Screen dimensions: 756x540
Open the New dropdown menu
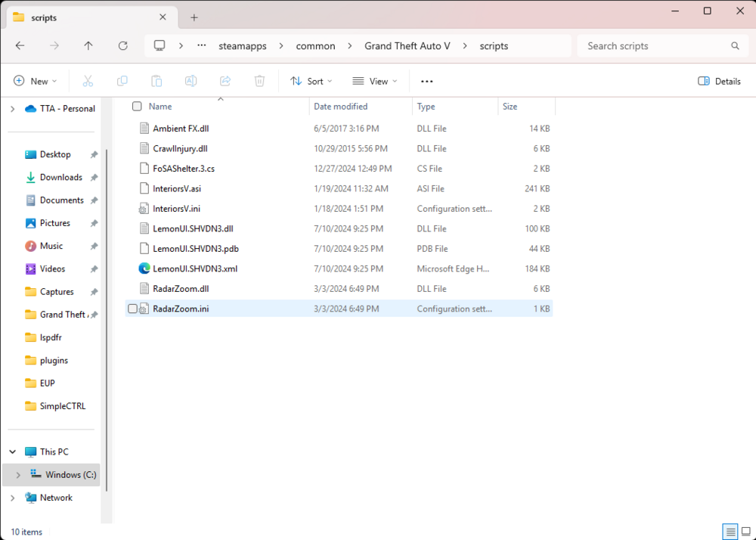35,81
